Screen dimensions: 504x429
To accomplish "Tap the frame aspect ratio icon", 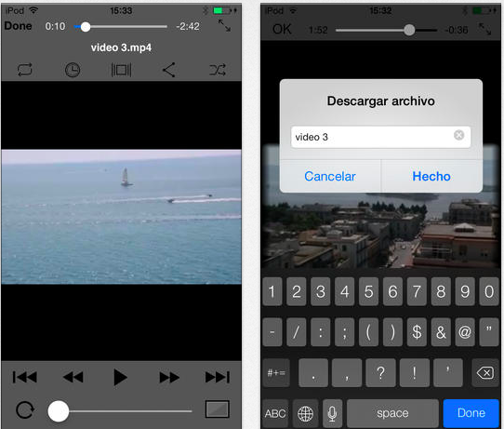I will pyautogui.click(x=121, y=70).
